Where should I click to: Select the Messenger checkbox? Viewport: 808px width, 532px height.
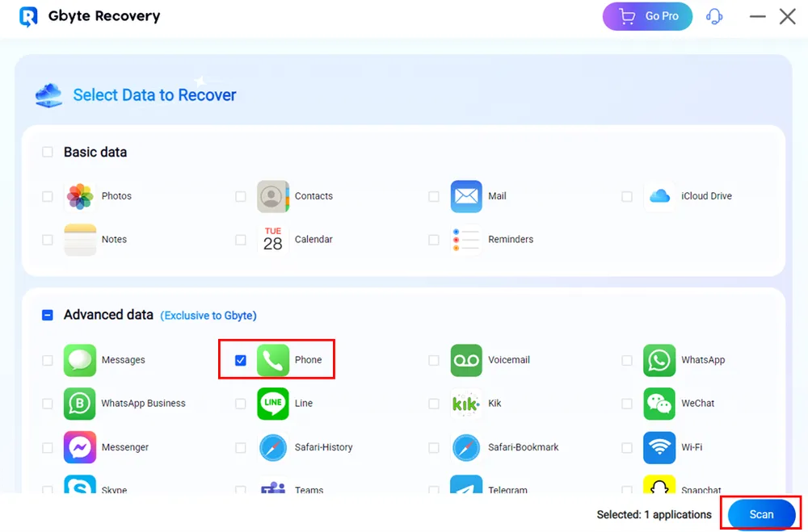(48, 447)
